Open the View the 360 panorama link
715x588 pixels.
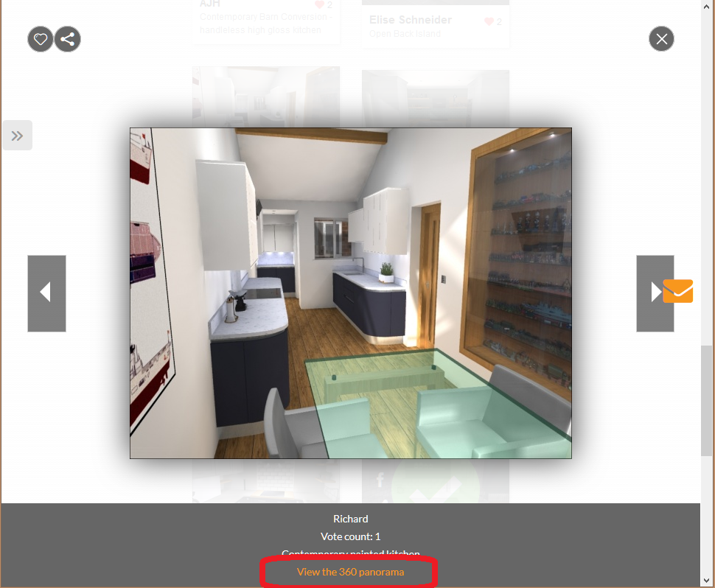pos(350,572)
